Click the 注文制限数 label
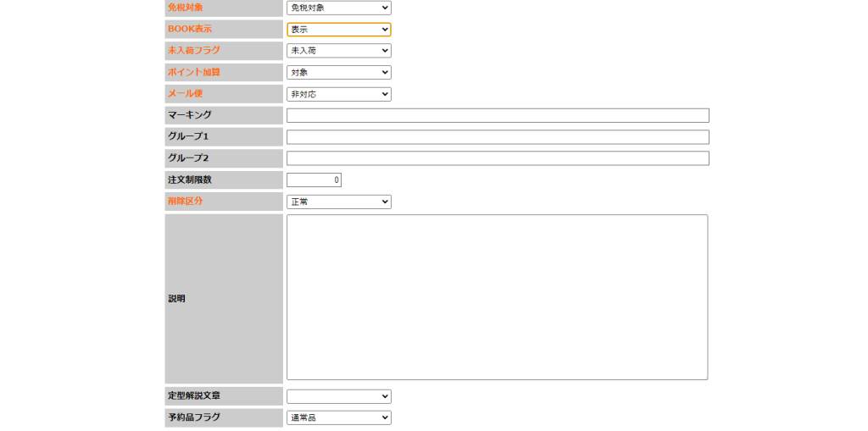The width and height of the screenshot is (868, 431). click(x=189, y=180)
